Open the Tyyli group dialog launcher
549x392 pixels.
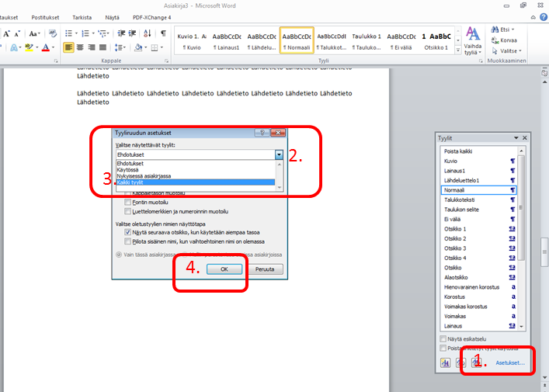[x=481, y=61]
